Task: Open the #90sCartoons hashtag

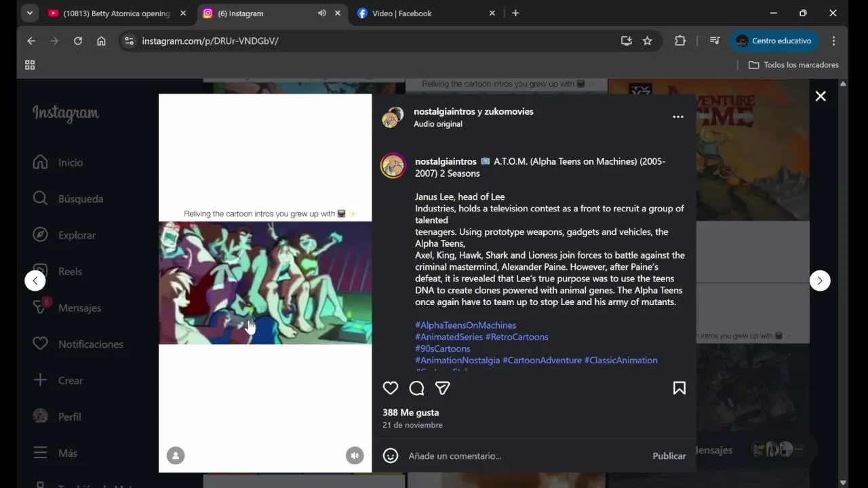Action: point(443,348)
